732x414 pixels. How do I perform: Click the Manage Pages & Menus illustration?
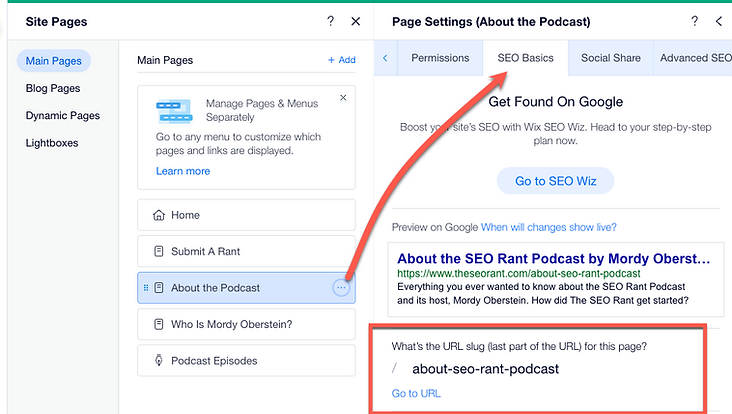click(174, 111)
